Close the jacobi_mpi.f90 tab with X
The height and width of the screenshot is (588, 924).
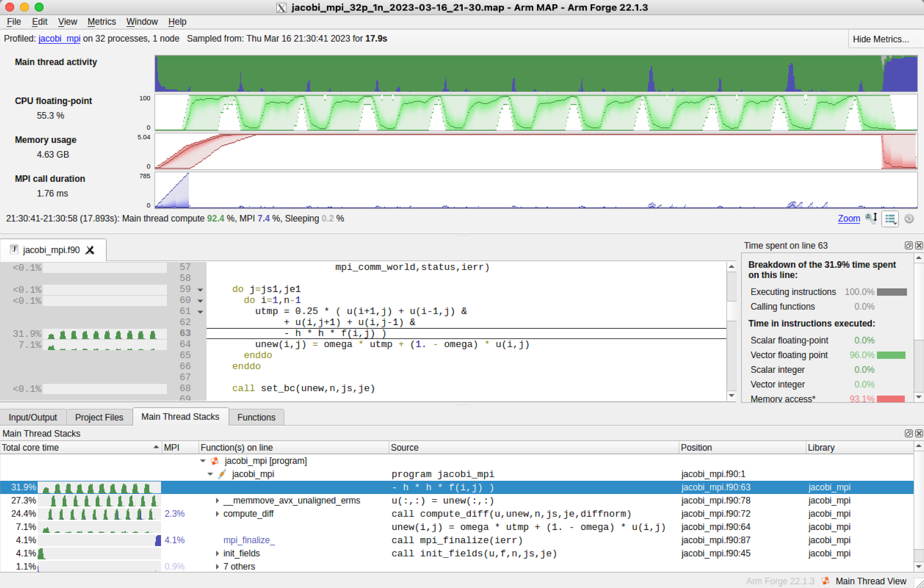coord(90,250)
